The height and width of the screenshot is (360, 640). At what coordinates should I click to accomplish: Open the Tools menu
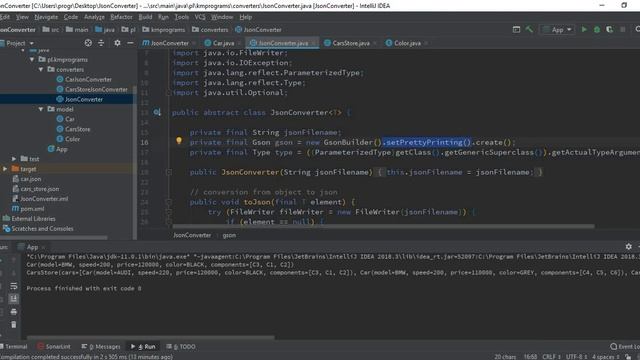182,17
